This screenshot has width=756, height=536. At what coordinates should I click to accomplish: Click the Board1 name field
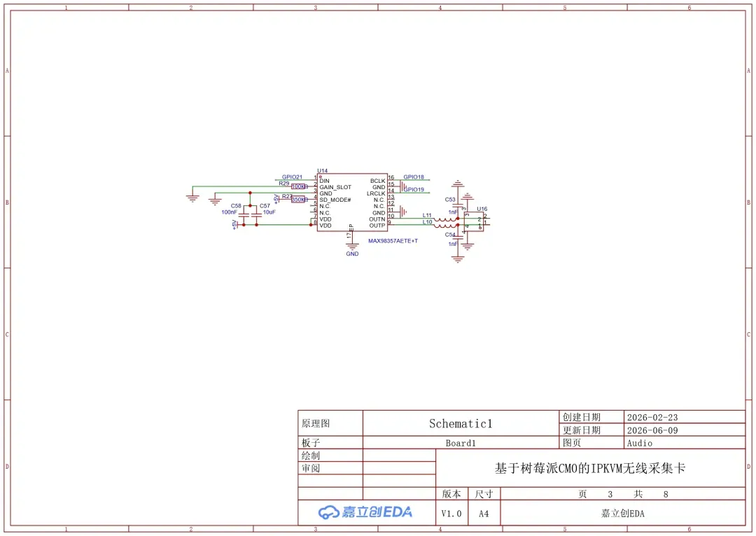(x=461, y=443)
